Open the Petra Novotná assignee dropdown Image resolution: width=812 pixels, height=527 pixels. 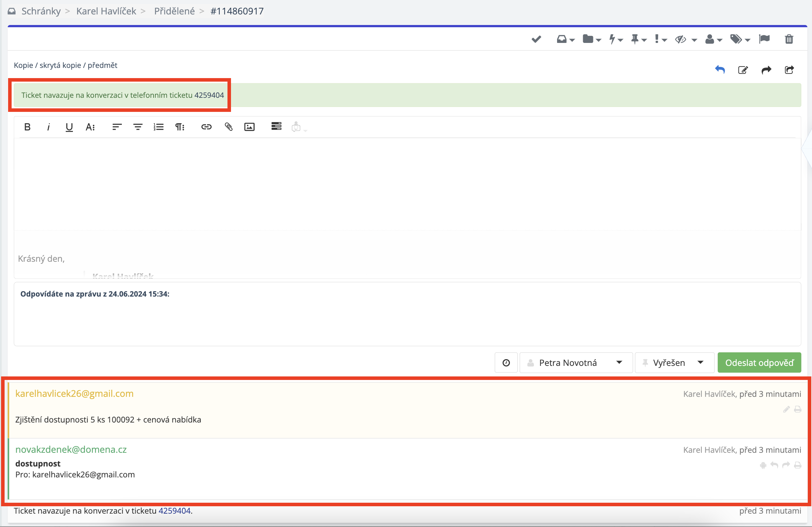pos(576,363)
